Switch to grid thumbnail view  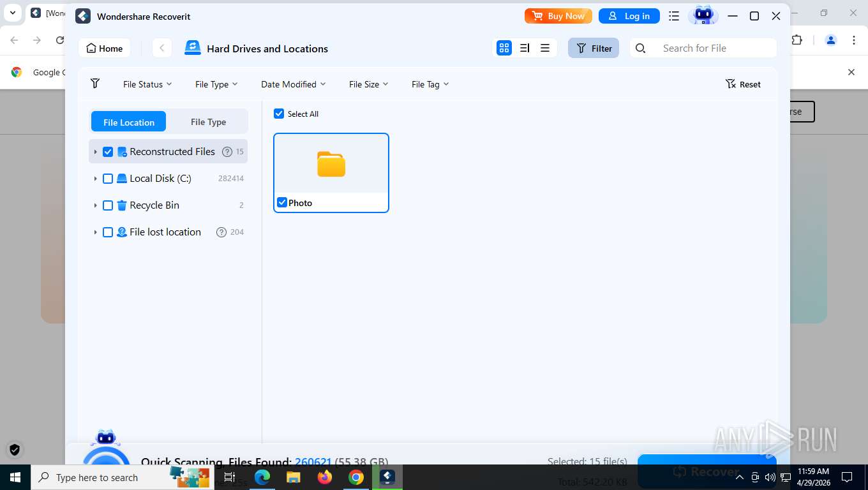pyautogui.click(x=504, y=48)
